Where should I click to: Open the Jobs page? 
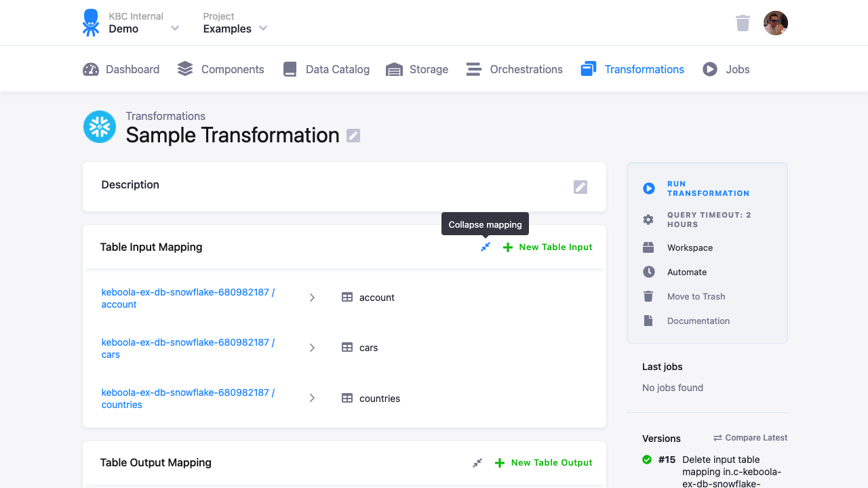click(726, 69)
